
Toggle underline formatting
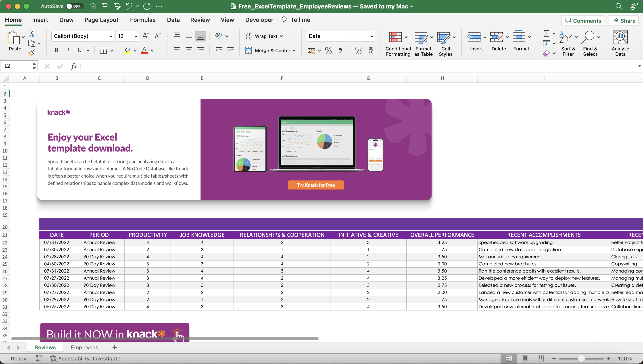79,50
